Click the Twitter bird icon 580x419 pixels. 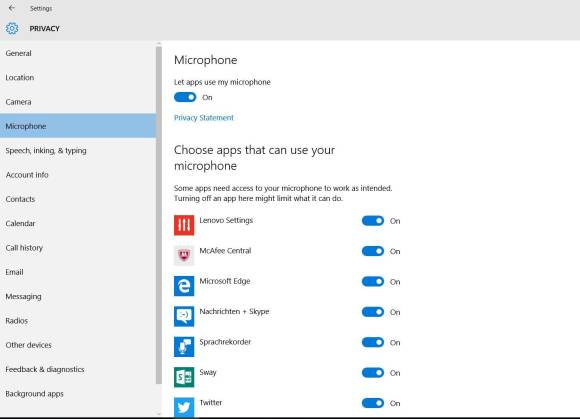184,407
